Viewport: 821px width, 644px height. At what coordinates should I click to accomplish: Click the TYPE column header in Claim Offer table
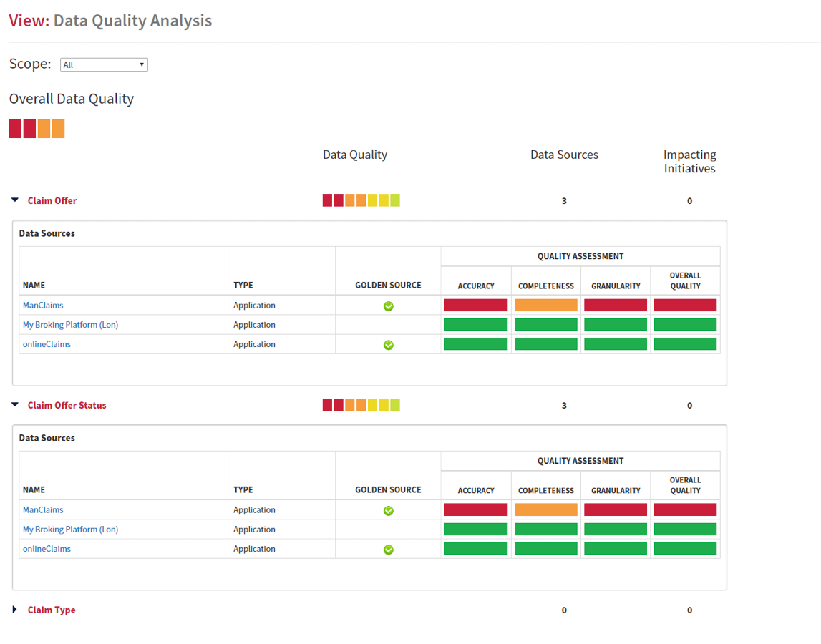coord(243,286)
